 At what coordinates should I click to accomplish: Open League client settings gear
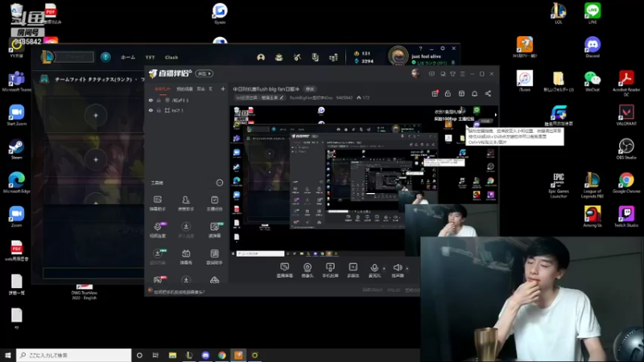(442, 48)
